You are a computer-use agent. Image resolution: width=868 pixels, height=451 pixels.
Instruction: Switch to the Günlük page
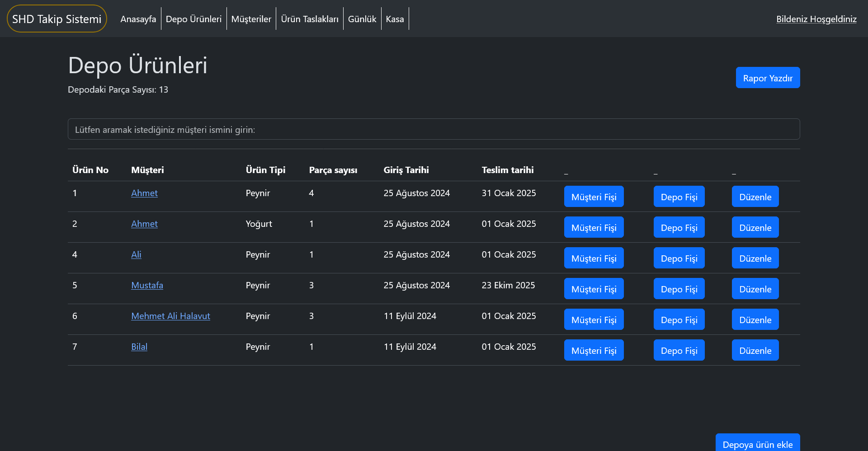tap(362, 19)
